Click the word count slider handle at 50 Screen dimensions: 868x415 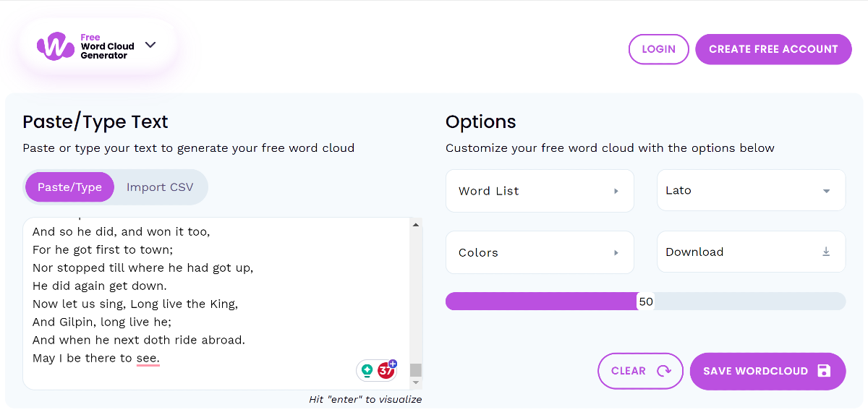[646, 301]
